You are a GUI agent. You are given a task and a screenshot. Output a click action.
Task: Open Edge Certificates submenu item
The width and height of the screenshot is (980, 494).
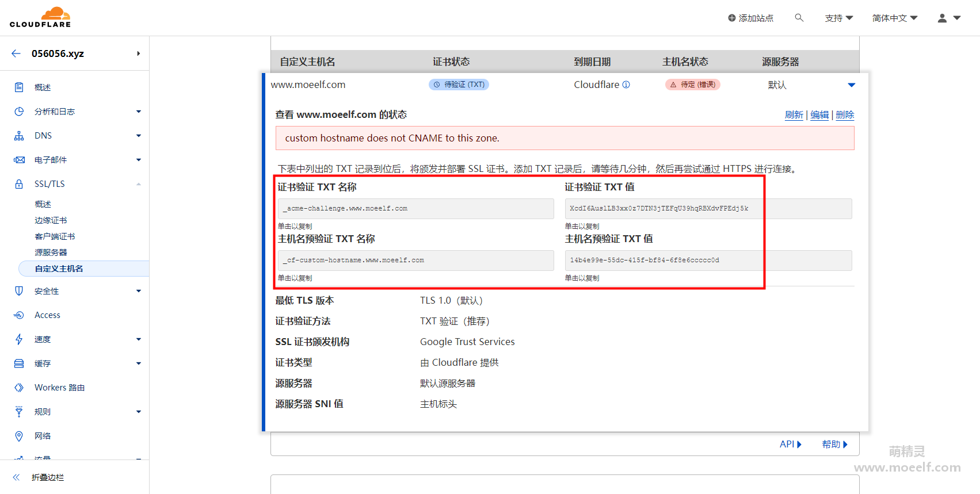click(51, 220)
